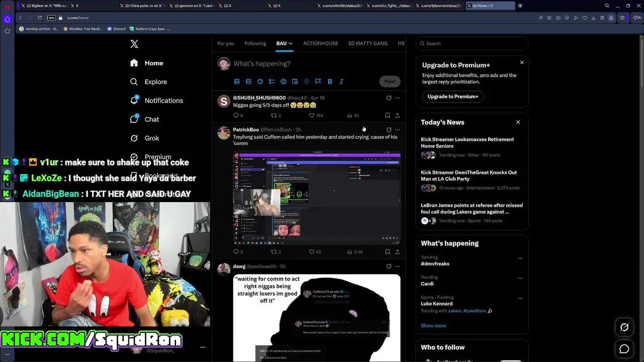
Task: Take a snapshot with camera icon
Action: click(558, 18)
